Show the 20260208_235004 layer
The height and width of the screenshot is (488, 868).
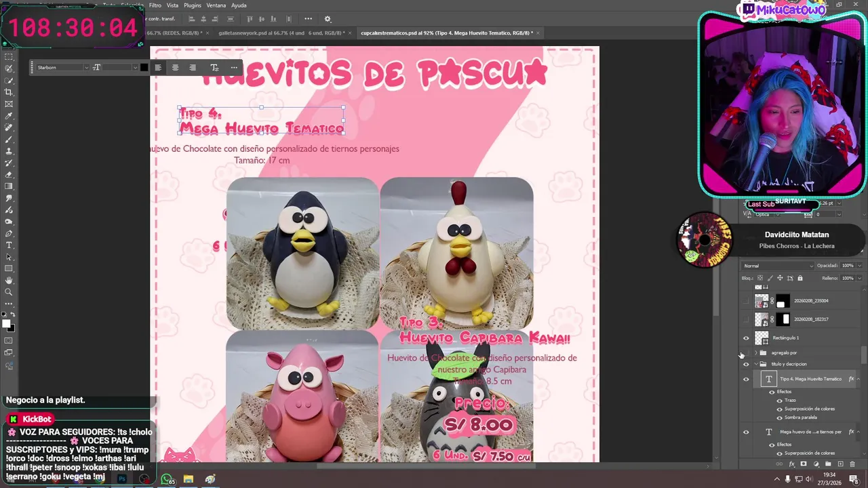pyautogui.click(x=746, y=300)
